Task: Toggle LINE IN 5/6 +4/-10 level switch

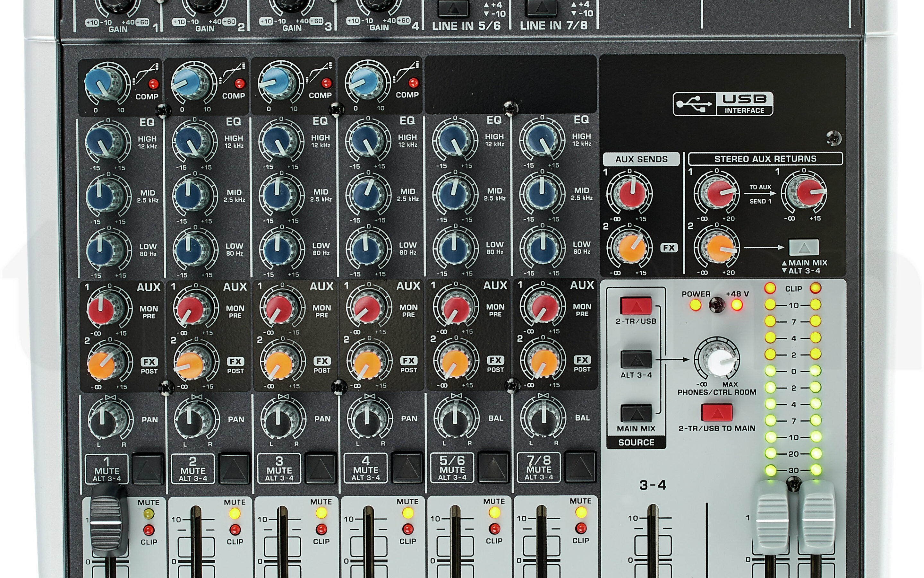Action: click(454, 8)
